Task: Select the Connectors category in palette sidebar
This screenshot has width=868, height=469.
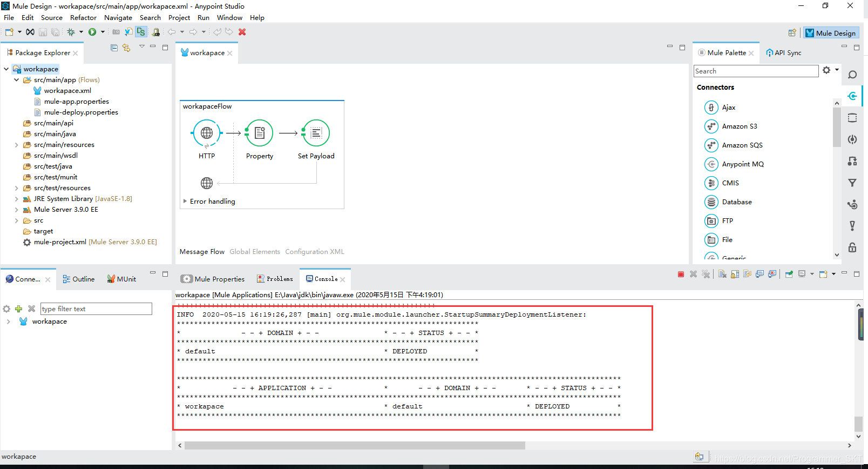Action: pyautogui.click(x=852, y=96)
